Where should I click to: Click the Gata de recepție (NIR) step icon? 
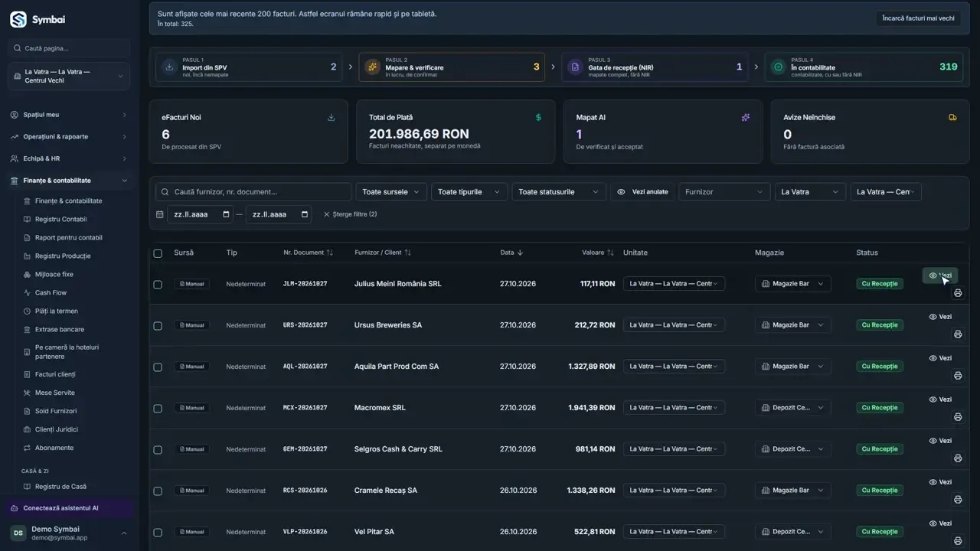coord(575,67)
